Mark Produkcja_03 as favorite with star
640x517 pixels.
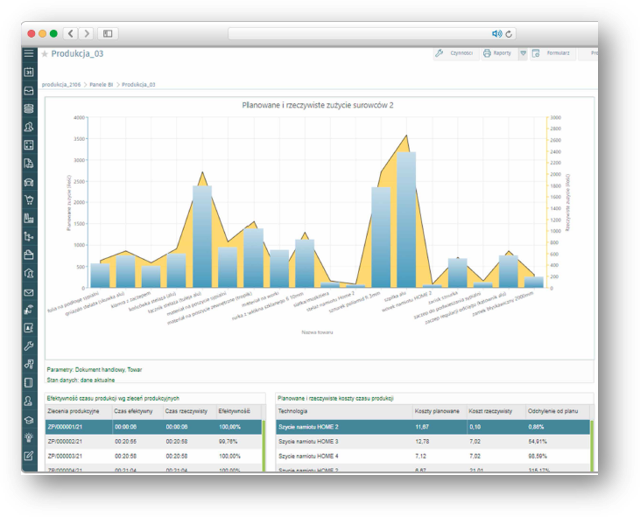44,54
